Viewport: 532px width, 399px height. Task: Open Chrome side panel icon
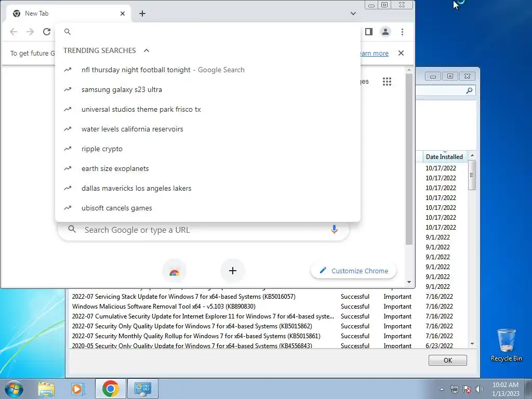369,32
